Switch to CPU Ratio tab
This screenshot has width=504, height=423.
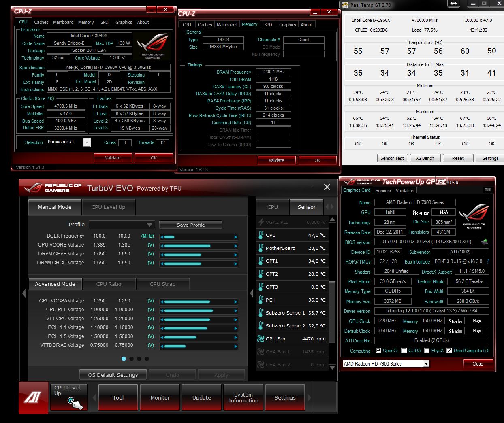pyautogui.click(x=109, y=284)
